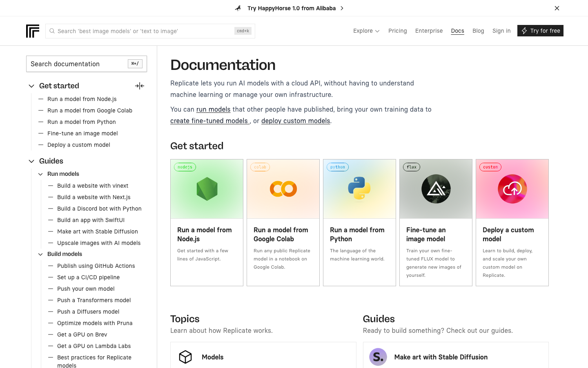Focus the Search documentation box

point(87,64)
